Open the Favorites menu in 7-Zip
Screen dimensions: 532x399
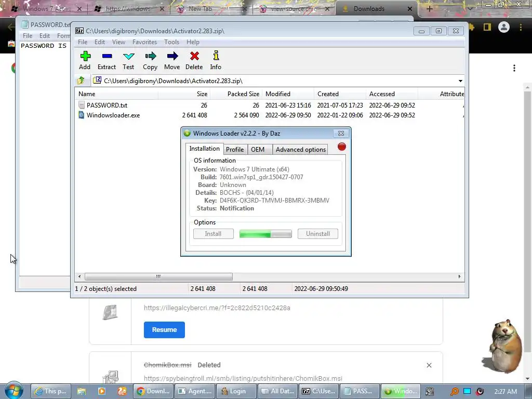pyautogui.click(x=144, y=42)
